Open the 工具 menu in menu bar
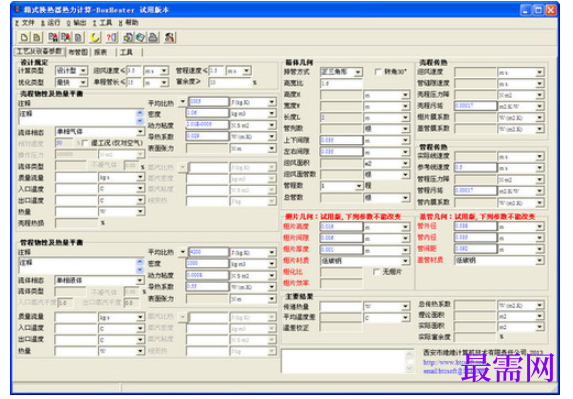This screenshot has width=573, height=399. pyautogui.click(x=102, y=23)
